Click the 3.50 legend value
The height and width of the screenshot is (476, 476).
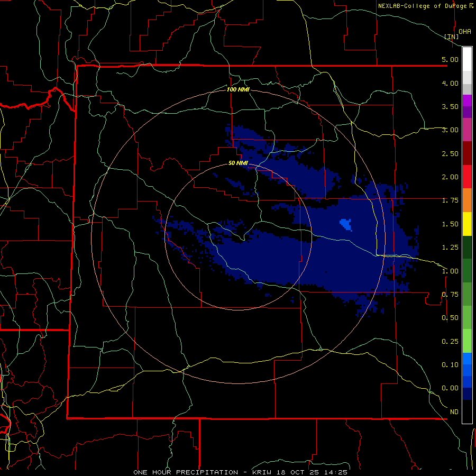pos(450,106)
